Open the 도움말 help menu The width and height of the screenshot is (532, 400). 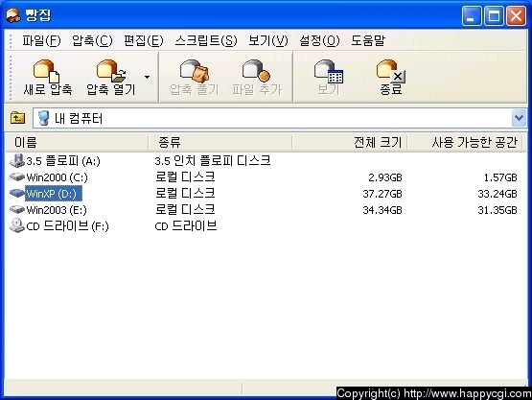pos(368,40)
